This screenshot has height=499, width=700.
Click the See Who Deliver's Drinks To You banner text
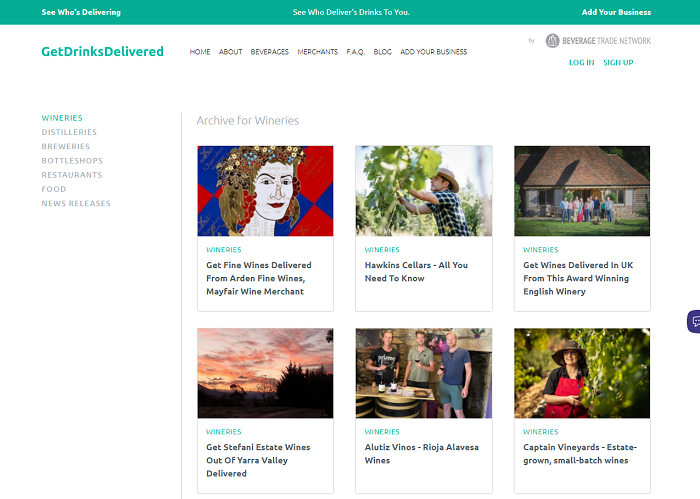(351, 12)
